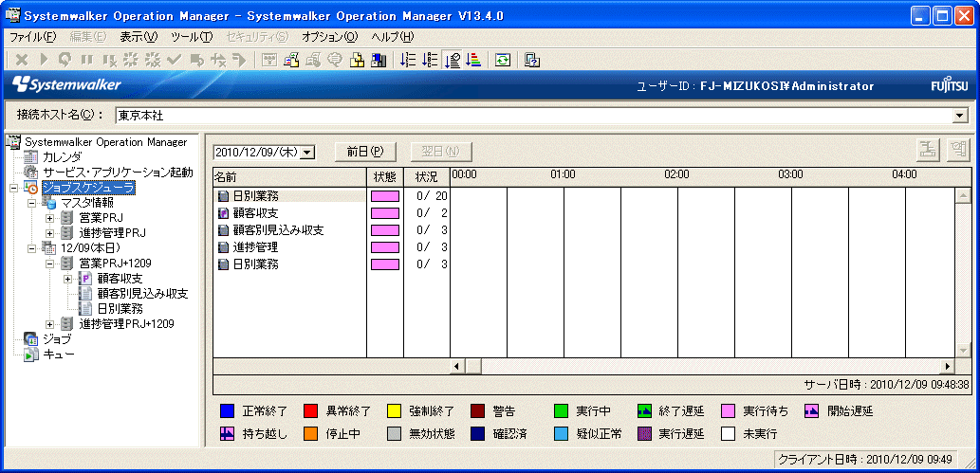Open the 接続ホスト名 combo box arrow
Screen dimensions: 980x473
point(958,116)
